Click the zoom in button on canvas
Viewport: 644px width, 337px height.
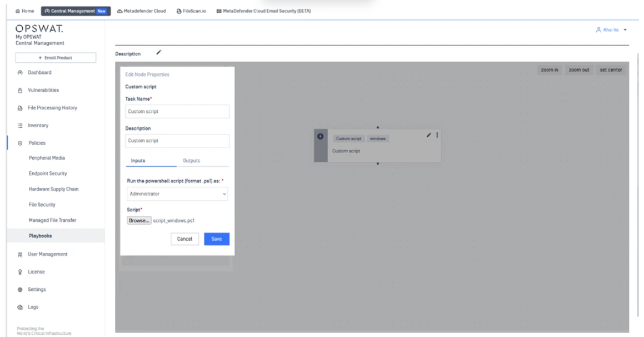(x=550, y=70)
